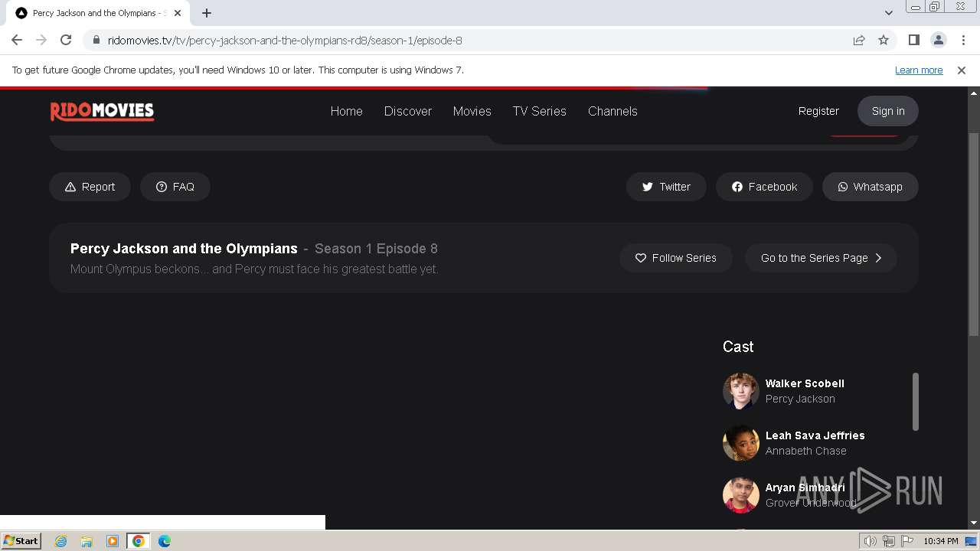Dismiss the Chrome update notice
Screen dimensions: 980x551
962,70
